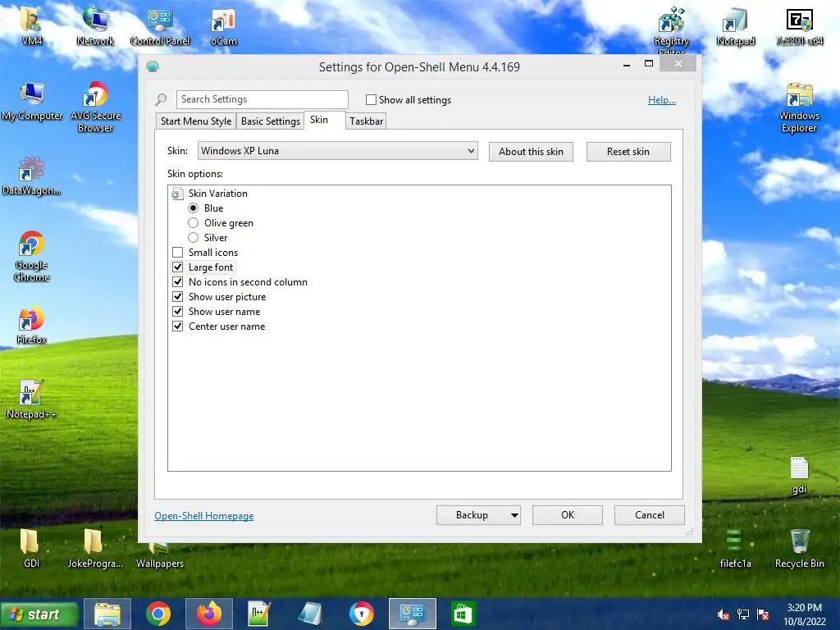The height and width of the screenshot is (630, 840).
Task: Open the Open-Shell Homepage link
Action: [204, 516]
